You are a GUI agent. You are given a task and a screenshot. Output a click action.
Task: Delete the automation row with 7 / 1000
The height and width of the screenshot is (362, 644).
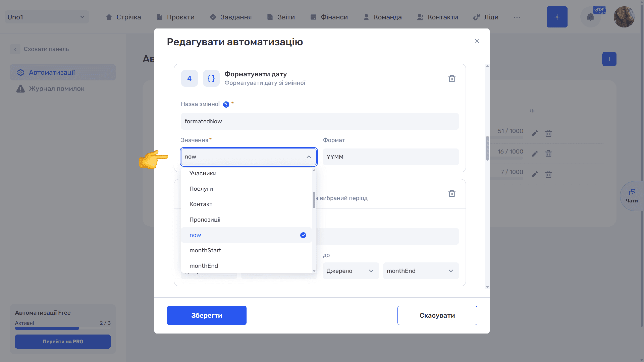point(548,174)
